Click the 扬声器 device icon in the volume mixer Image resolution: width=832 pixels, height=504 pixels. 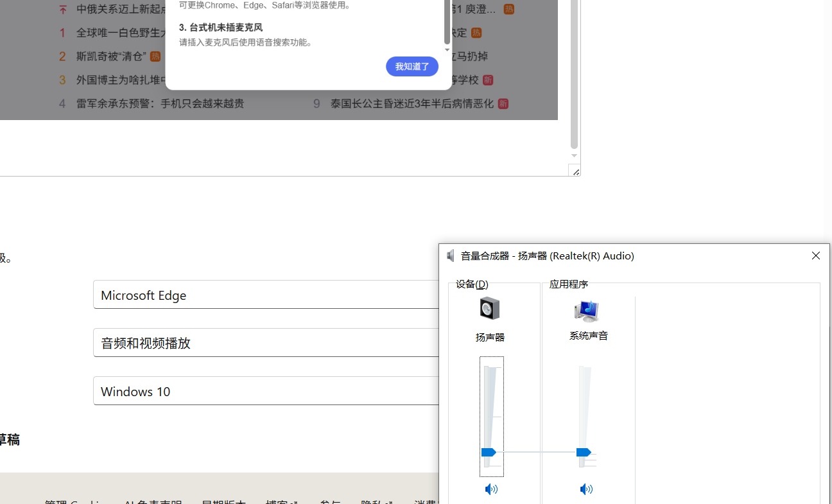(x=490, y=309)
